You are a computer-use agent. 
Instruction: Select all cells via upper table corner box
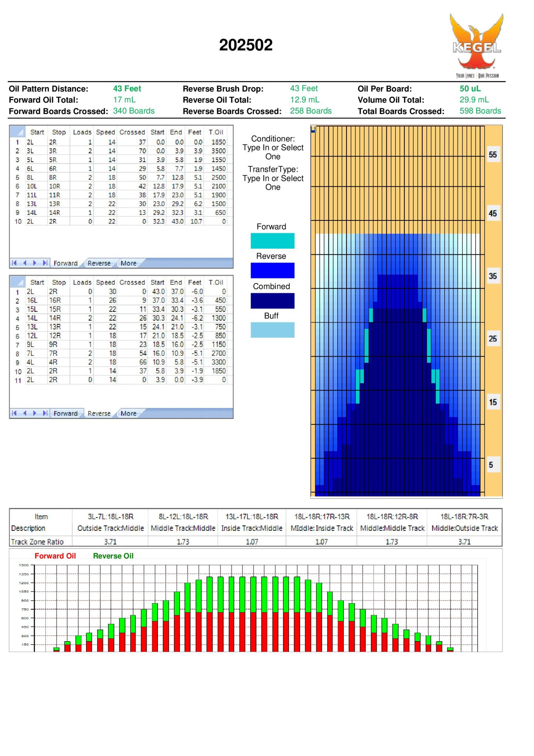(17, 131)
